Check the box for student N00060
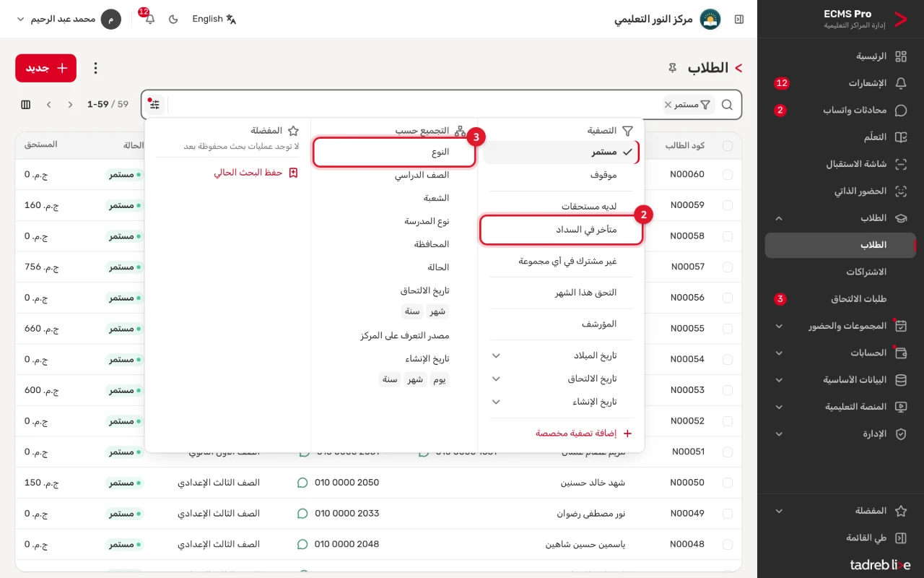924x578 pixels. [727, 175]
